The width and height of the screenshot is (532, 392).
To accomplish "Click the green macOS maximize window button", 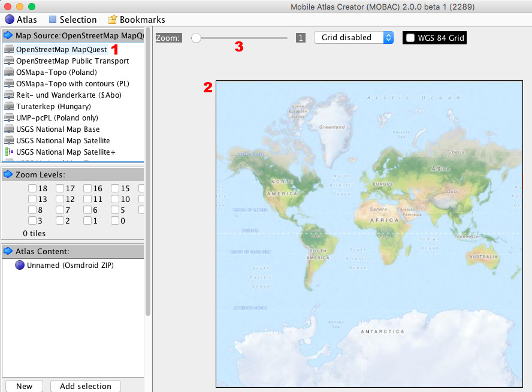I will [32, 7].
